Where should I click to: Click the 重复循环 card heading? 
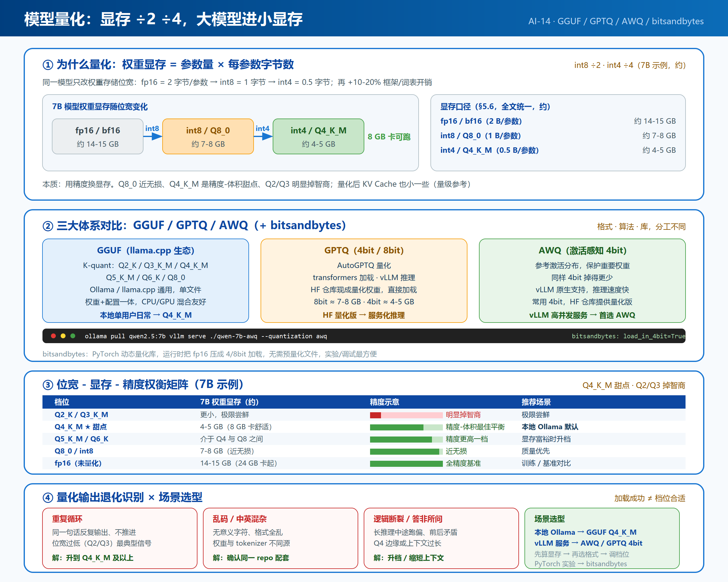click(x=67, y=519)
